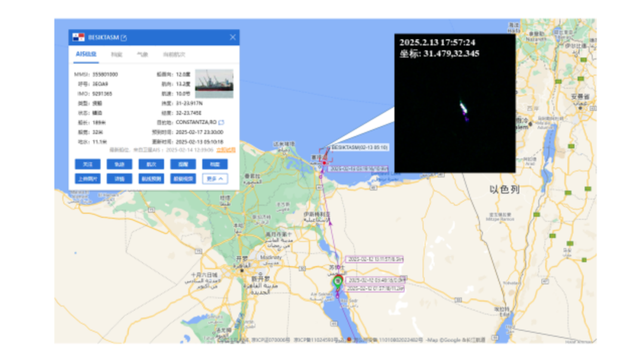Click the 苏伊士 city label on map
This screenshot has width=644, height=363.
[x=337, y=267]
